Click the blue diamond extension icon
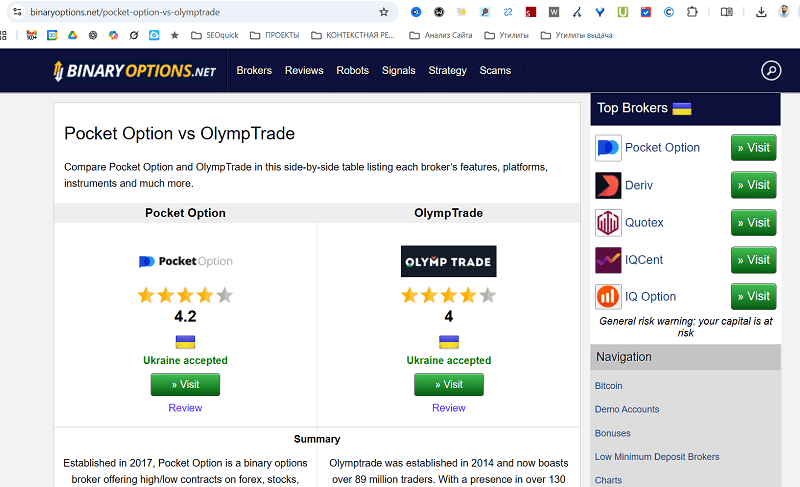The width and height of the screenshot is (800, 487). (x=600, y=12)
